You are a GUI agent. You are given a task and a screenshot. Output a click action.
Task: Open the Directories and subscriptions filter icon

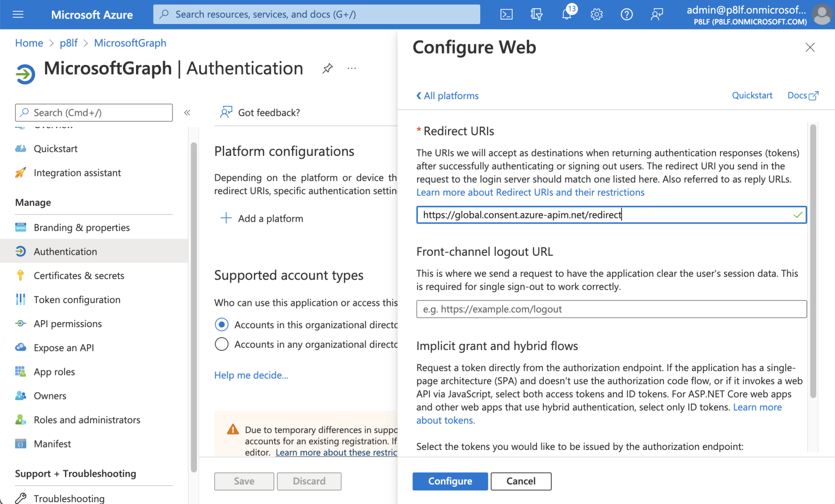536,15
